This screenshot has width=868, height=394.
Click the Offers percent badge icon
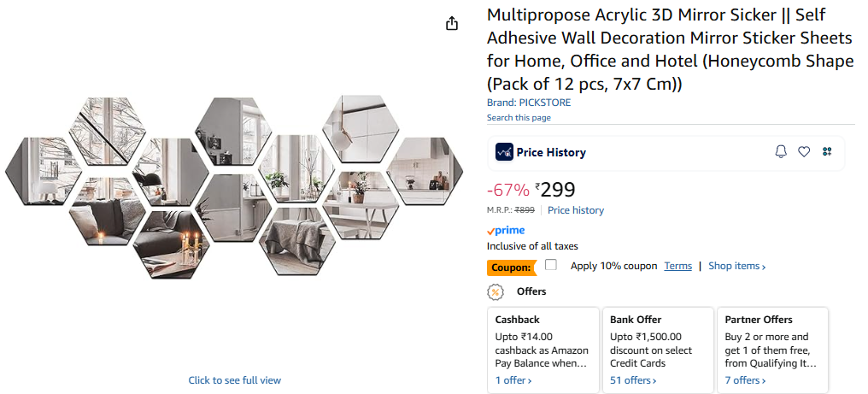(496, 292)
